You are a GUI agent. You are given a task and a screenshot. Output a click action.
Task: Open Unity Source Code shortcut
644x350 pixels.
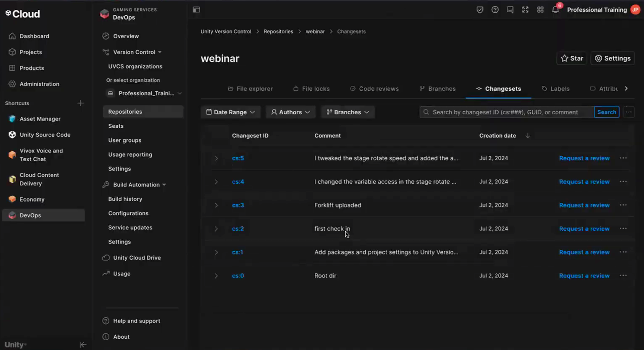point(45,135)
